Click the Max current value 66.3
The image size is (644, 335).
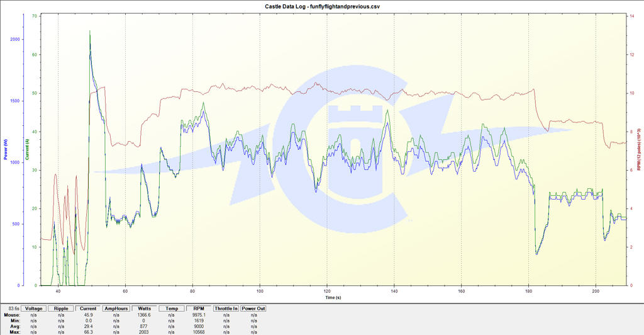(x=88, y=332)
